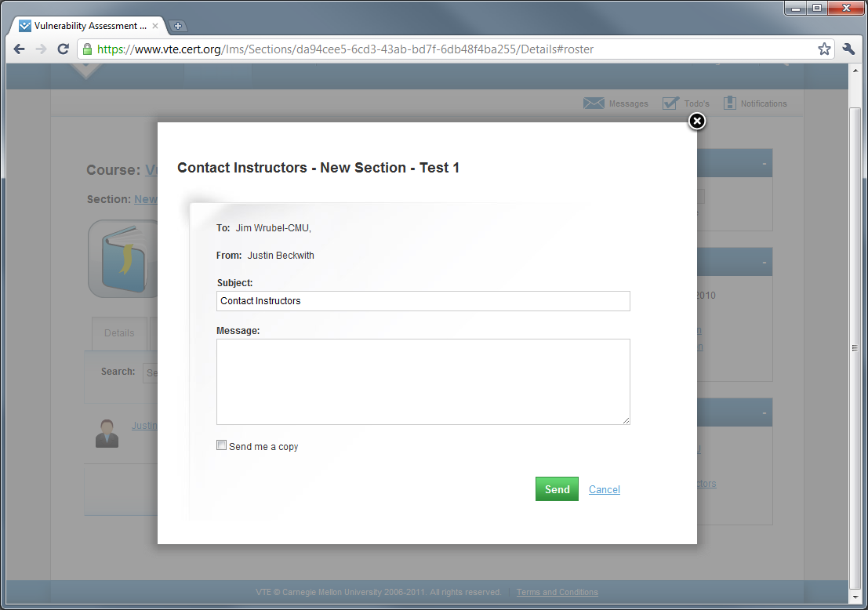This screenshot has width=868, height=610.
Task: Click the green SSL padlock icon
Action: [88, 49]
